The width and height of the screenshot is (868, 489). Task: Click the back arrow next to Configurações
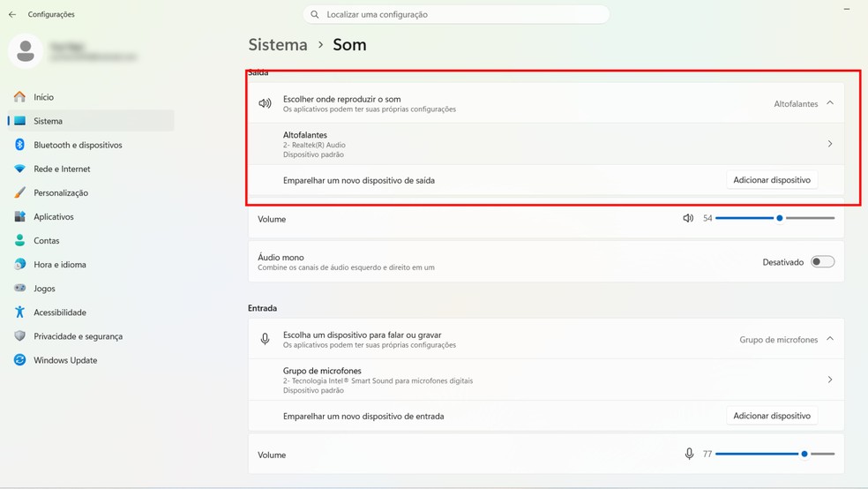click(12, 14)
